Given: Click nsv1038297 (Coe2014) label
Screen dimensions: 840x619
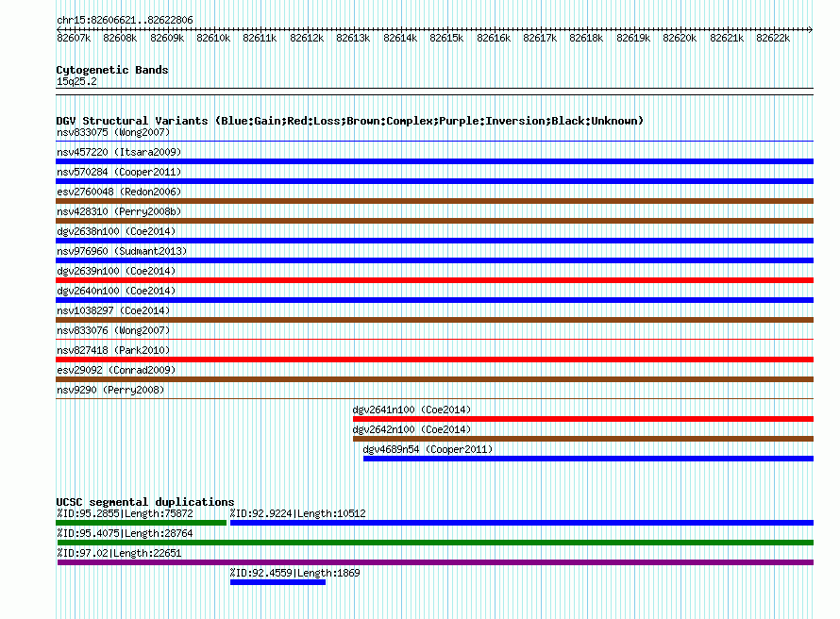Looking at the screenshot, I should 113,310.
